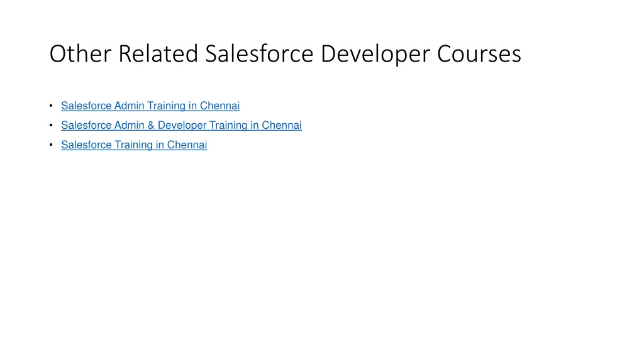Follow the Salesforce Admin & Developer Training link
The width and height of the screenshot is (644, 362).
181,125
